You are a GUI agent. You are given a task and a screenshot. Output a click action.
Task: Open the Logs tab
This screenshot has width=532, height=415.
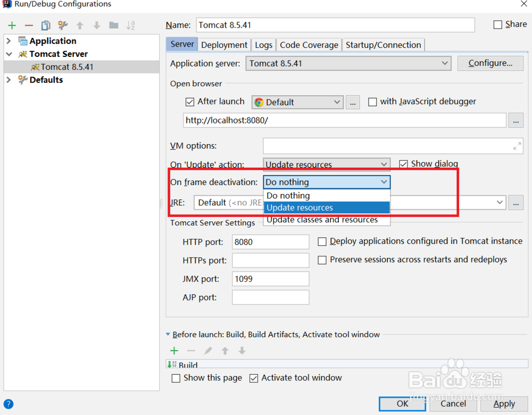(x=264, y=45)
